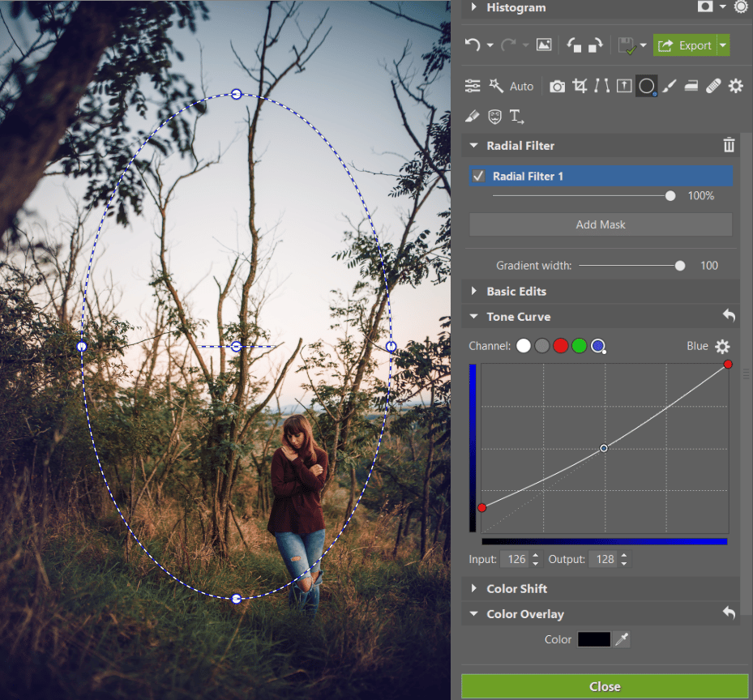The width and height of the screenshot is (753, 700).
Task: Click the curve's top-right red endpoint
Action: coord(728,365)
